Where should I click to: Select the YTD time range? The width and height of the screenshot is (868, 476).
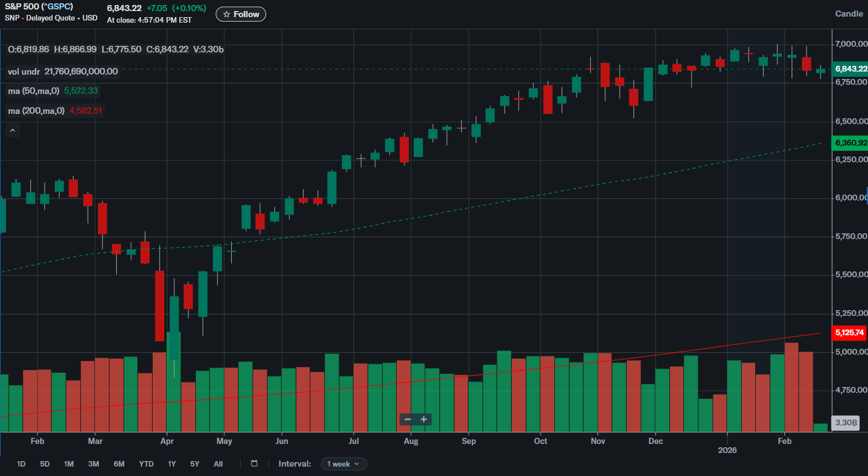tap(146, 464)
